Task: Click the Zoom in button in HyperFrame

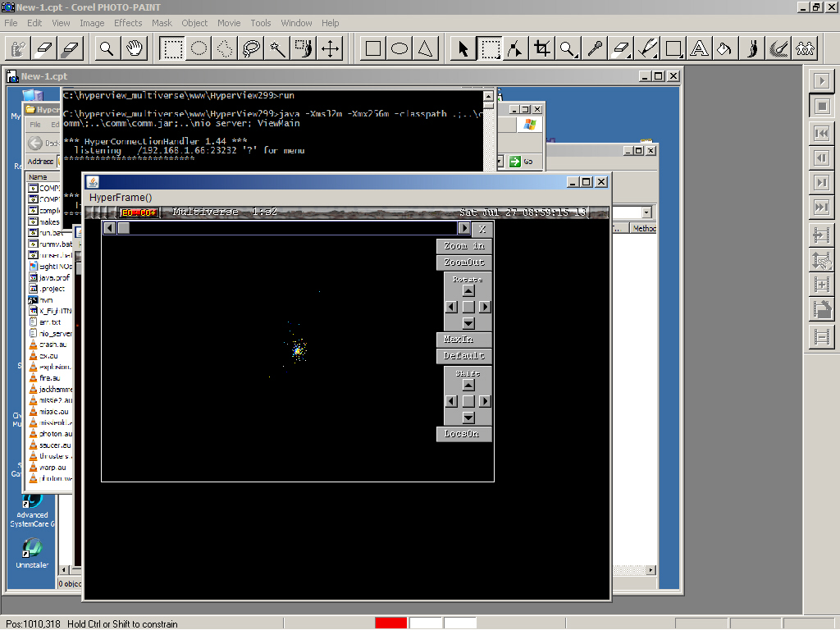Action: tap(464, 246)
